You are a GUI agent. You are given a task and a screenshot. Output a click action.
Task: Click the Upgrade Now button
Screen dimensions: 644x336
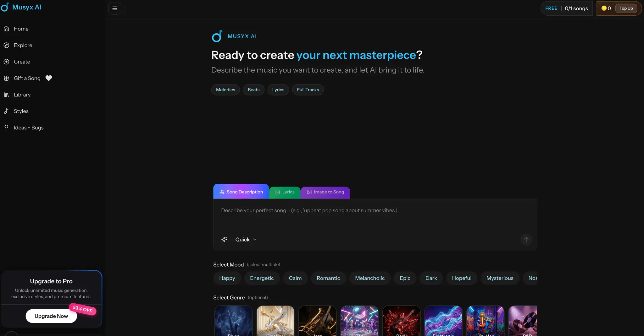pyautogui.click(x=51, y=316)
